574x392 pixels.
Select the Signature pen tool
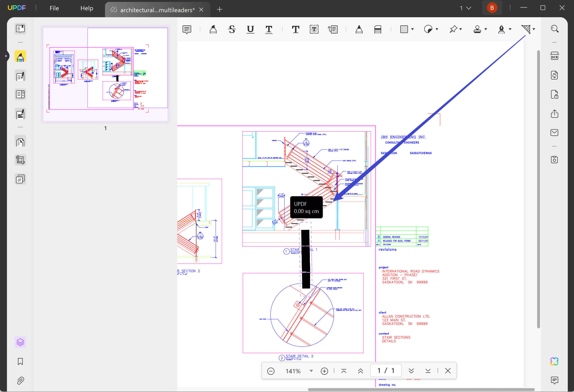(x=502, y=29)
